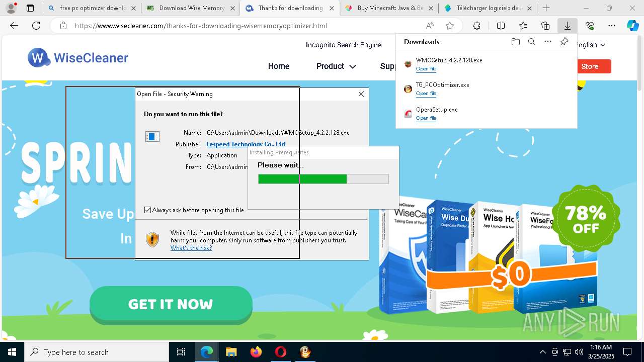Screen dimensions: 644x362
Task: Open the Browser essentials heart icon
Action: pos(590,26)
